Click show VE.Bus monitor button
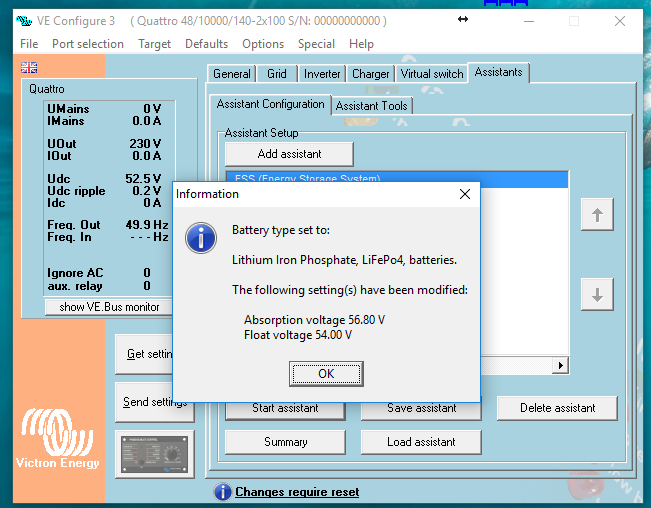Image resolution: width=651 pixels, height=508 pixels. click(109, 307)
